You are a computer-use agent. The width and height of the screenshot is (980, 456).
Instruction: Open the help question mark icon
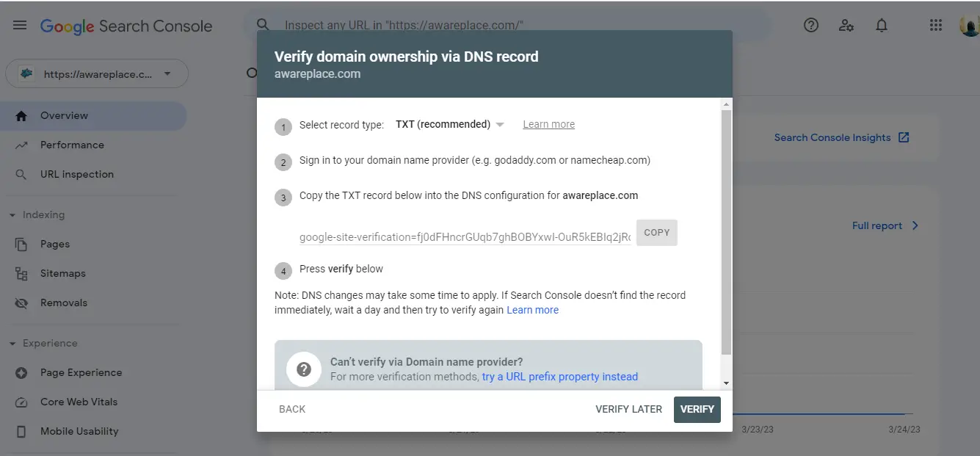(x=811, y=24)
